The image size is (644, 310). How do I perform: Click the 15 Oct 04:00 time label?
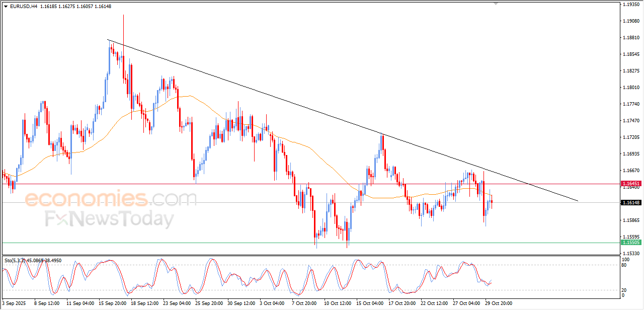click(371, 303)
